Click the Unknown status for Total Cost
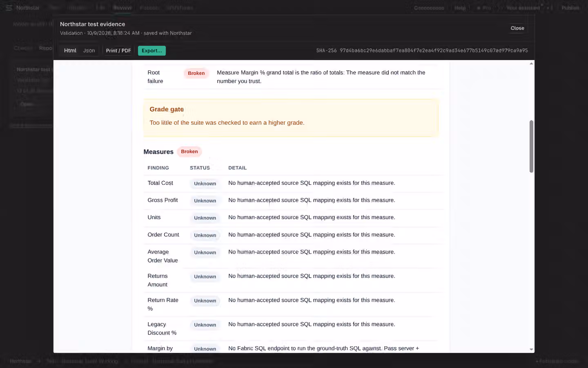 tap(205, 184)
